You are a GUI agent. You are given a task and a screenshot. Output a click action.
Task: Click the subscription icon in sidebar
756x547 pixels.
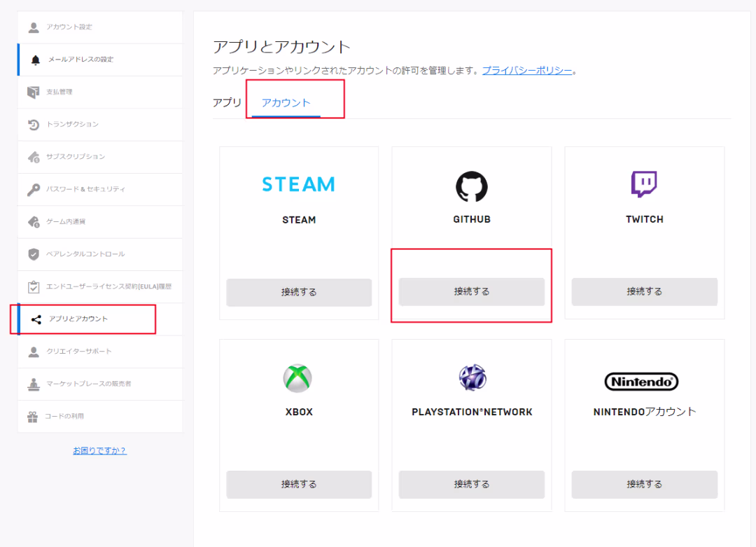(x=34, y=157)
